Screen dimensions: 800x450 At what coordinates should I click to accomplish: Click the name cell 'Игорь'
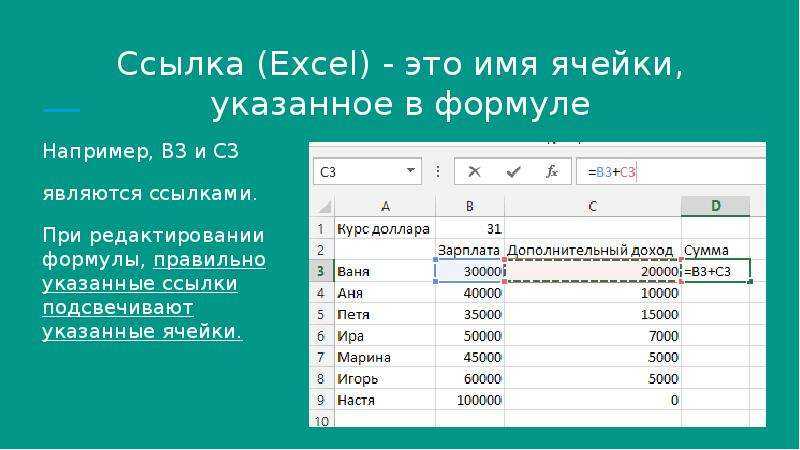click(385, 379)
